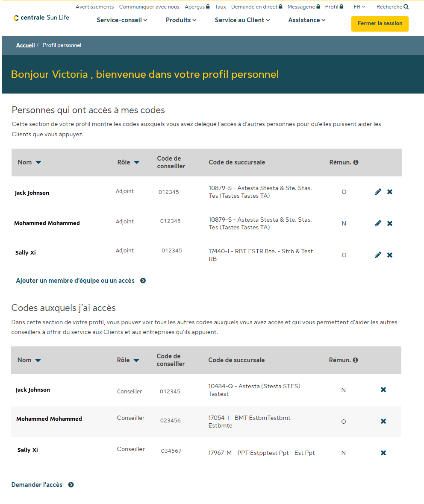
Task: Click the Sun Life logo
Action: pos(41,18)
